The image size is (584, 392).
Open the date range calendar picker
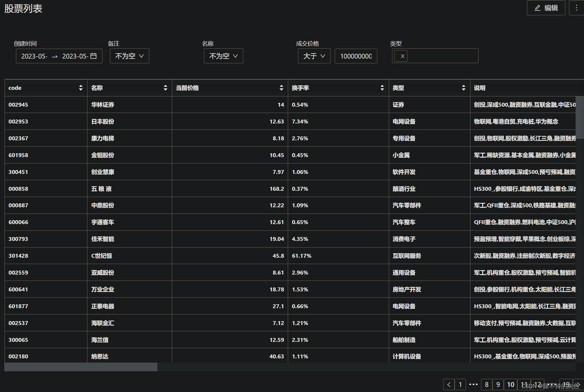pyautogui.click(x=93, y=56)
